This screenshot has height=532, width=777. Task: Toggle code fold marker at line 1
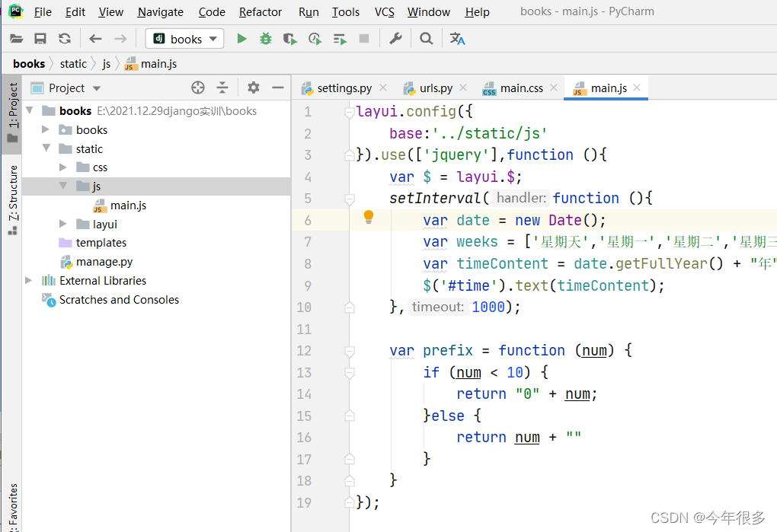[350, 113]
